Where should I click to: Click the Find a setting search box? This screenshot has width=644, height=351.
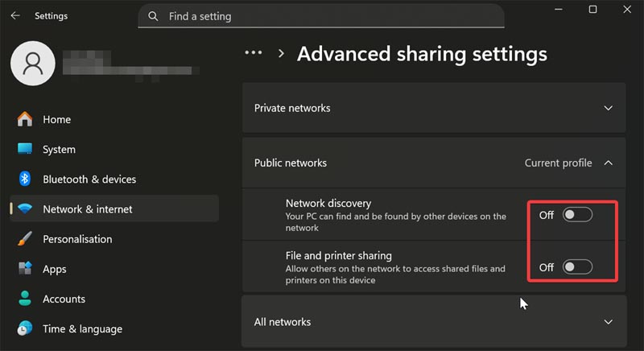(322, 16)
